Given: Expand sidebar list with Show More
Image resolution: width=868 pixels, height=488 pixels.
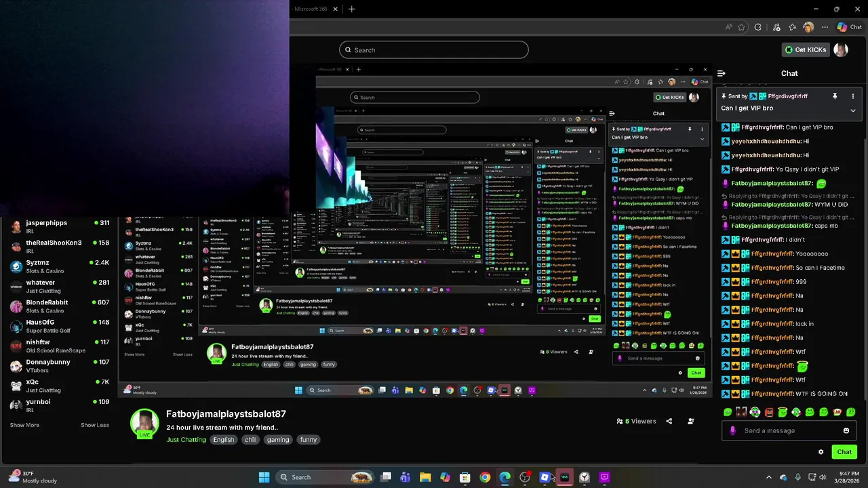Looking at the screenshot, I should point(24,425).
